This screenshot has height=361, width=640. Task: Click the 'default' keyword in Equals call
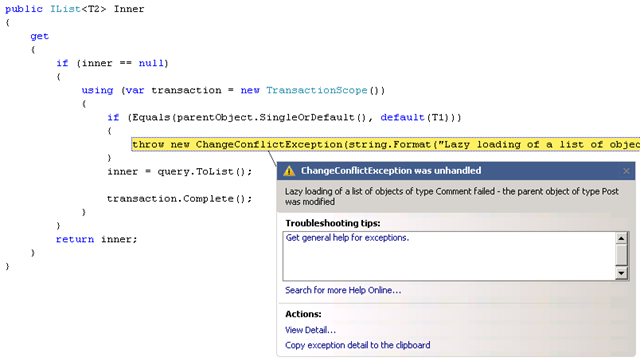point(402,118)
